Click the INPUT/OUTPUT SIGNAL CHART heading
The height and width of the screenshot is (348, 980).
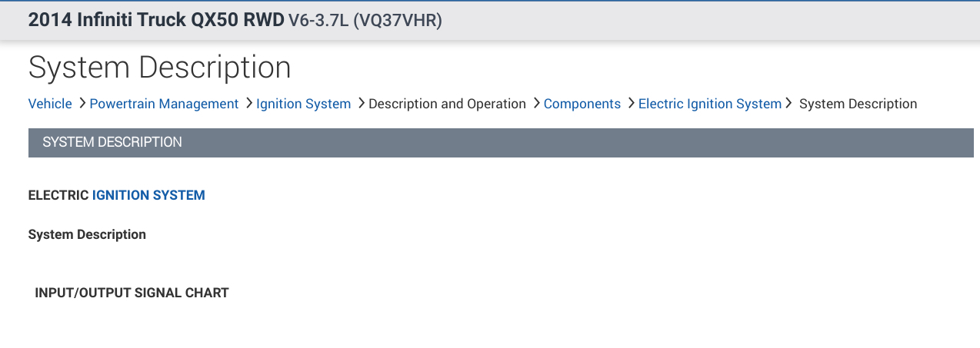tap(132, 293)
